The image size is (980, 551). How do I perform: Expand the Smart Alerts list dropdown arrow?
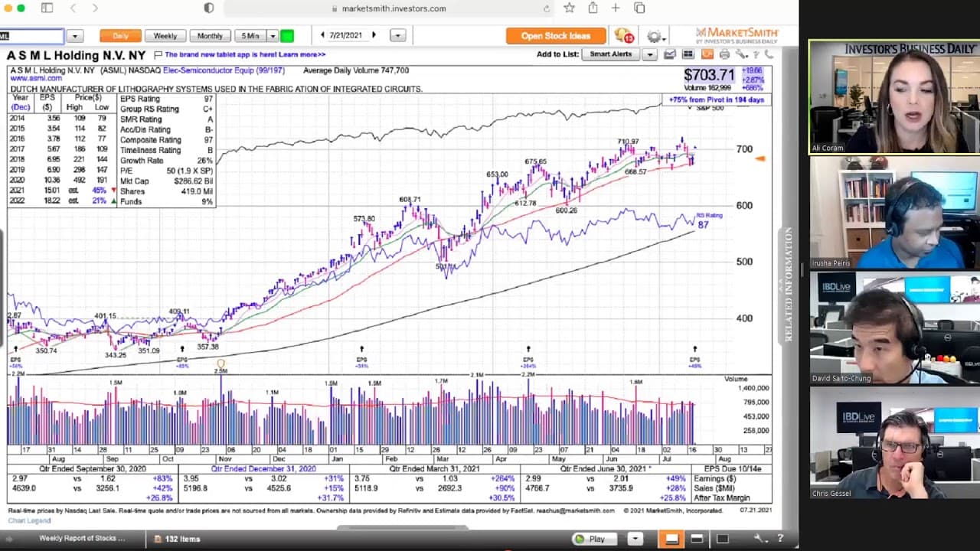pyautogui.click(x=649, y=54)
